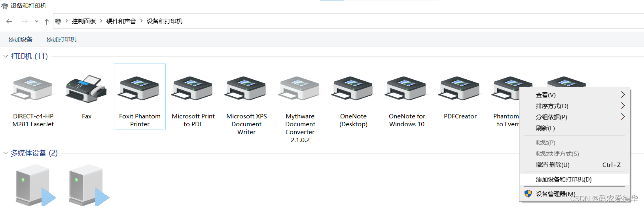Expand chevron after root address icon
The height and width of the screenshot is (206, 644).
pos(67,21)
